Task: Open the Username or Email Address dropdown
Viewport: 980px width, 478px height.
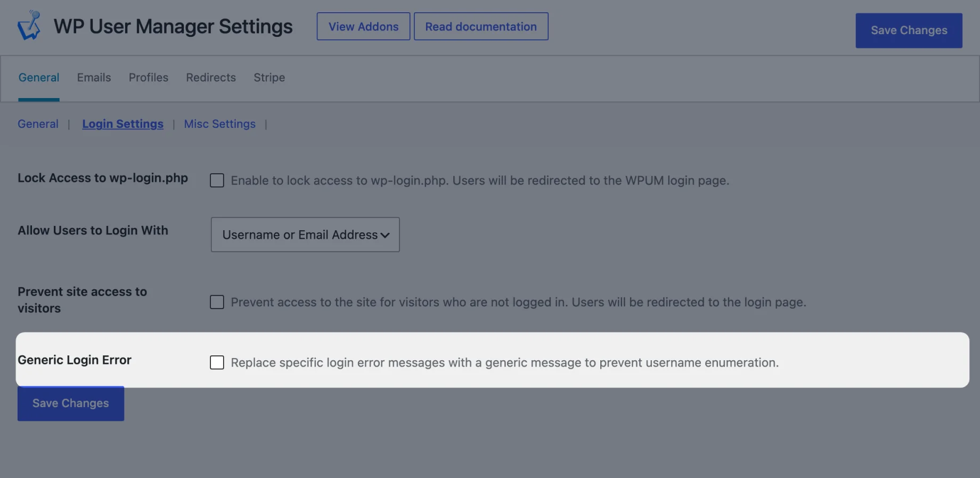Action: [x=305, y=234]
